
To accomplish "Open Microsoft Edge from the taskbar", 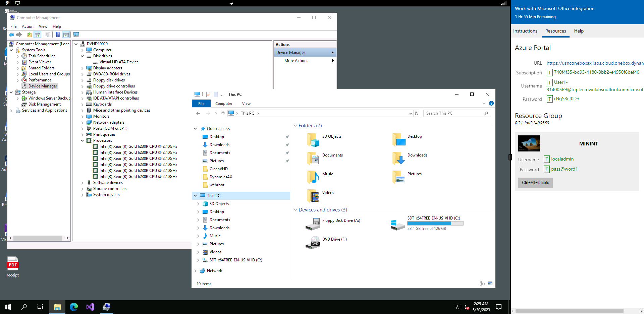I will [x=74, y=307].
